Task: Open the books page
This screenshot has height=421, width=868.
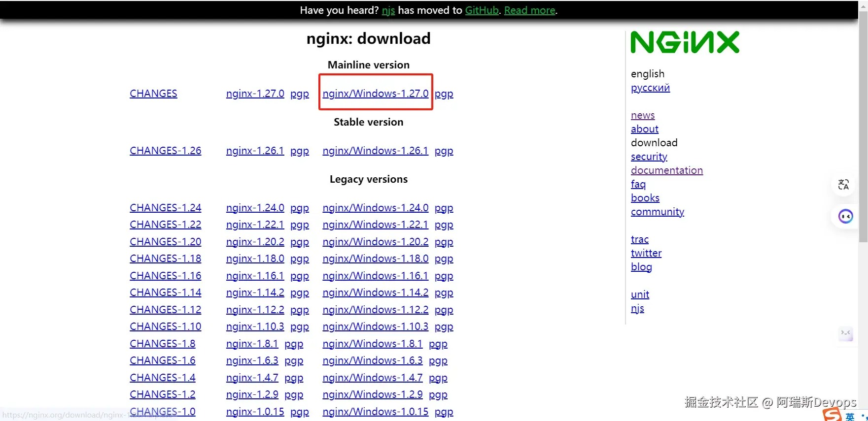Action: [645, 198]
